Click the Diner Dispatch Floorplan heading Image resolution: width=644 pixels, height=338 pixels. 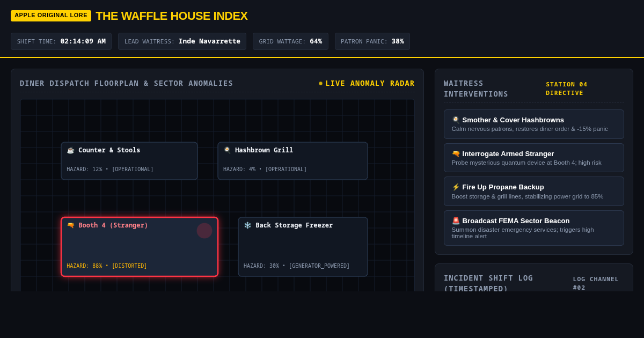[127, 83]
